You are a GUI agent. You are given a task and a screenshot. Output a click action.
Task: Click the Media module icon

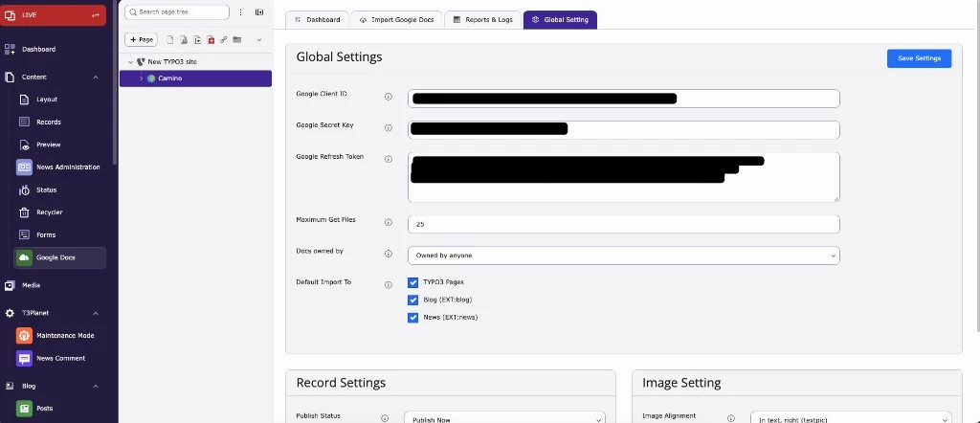pos(10,285)
